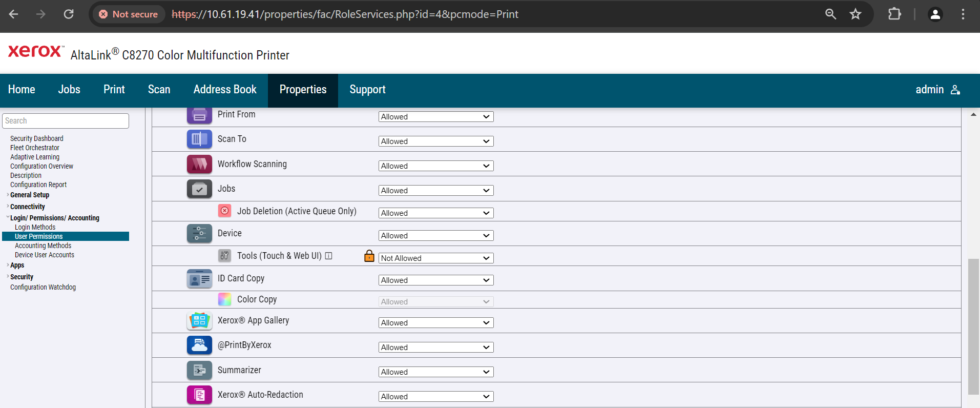Screen dimensions: 980x408
Task: Click the @PrintByXerox cloud icon
Action: [x=199, y=345]
